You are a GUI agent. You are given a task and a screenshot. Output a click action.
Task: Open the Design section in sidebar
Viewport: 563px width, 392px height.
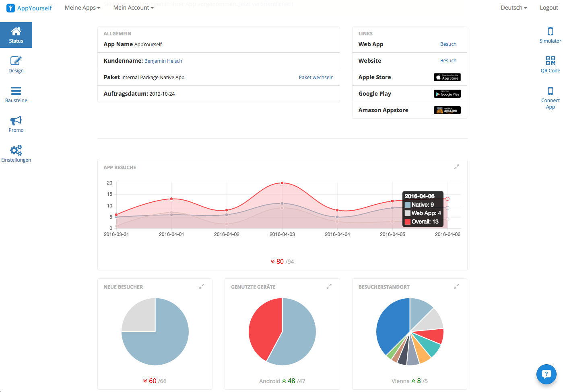pyautogui.click(x=16, y=65)
